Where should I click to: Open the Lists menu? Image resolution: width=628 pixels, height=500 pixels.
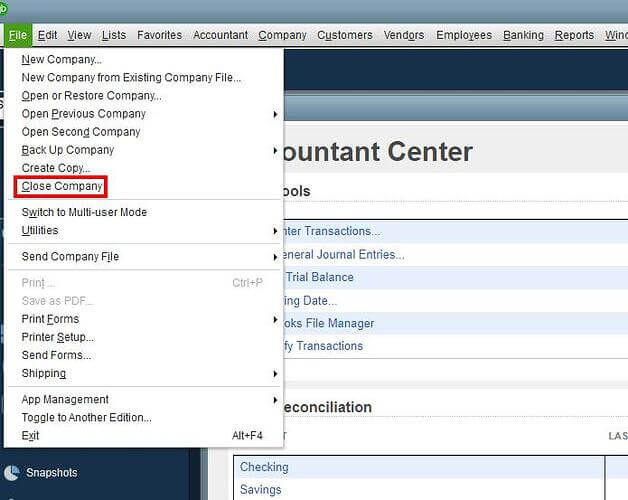point(114,35)
